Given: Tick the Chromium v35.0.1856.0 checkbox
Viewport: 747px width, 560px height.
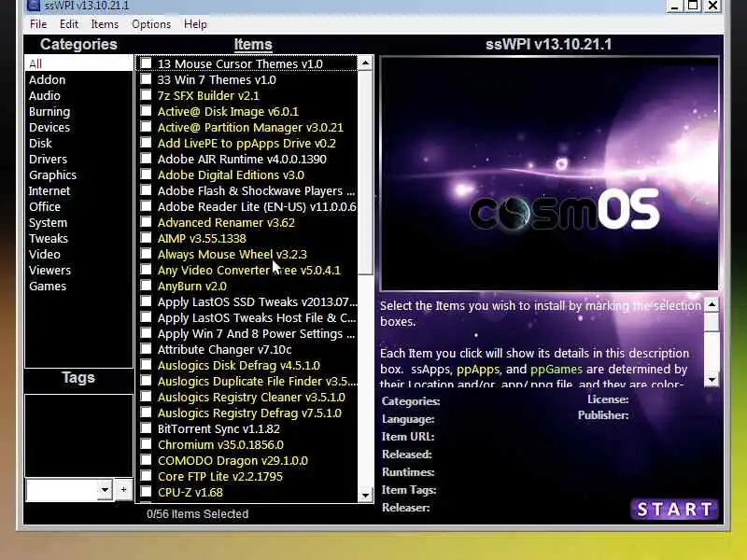Looking at the screenshot, I should pyautogui.click(x=146, y=444).
